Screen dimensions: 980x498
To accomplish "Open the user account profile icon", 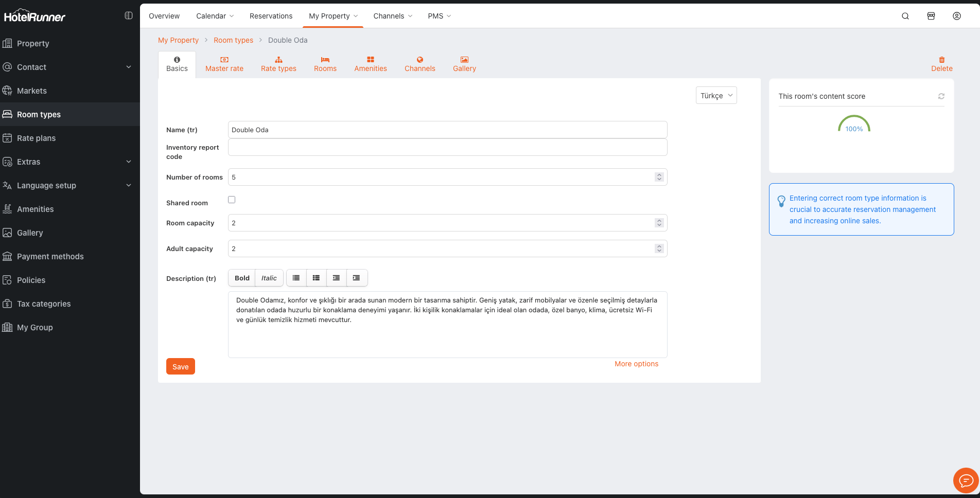I will (x=956, y=16).
